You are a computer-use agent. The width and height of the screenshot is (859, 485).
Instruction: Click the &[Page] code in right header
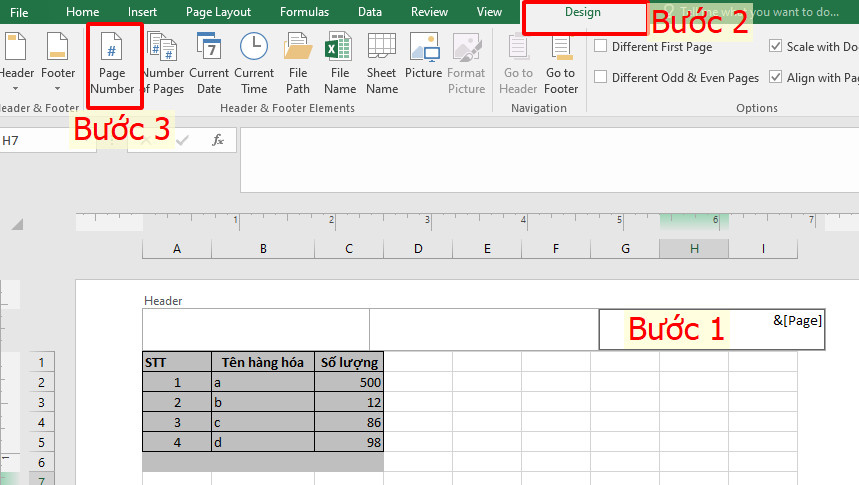pyautogui.click(x=798, y=321)
